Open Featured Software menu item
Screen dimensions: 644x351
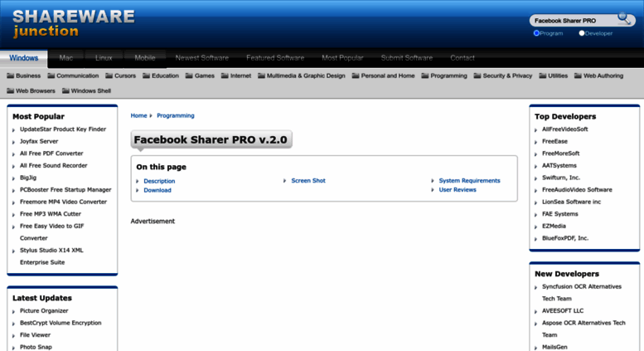point(275,58)
